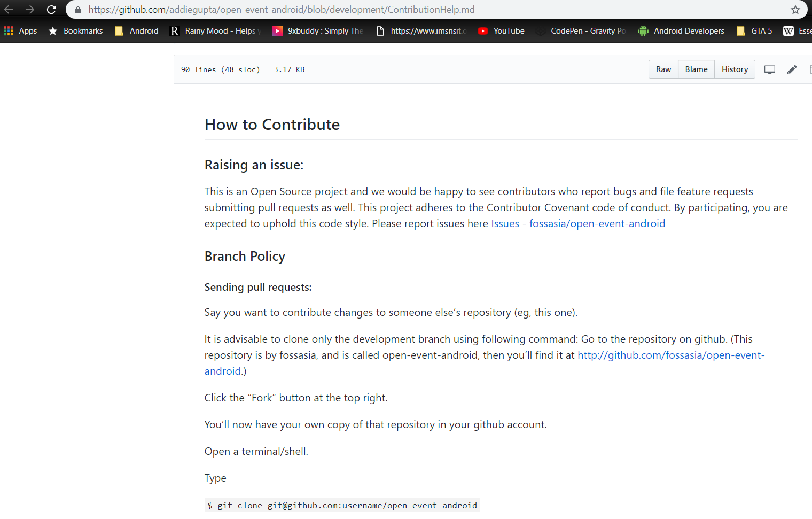Open the GTA 5 bookmarks folder

pyautogui.click(x=754, y=31)
